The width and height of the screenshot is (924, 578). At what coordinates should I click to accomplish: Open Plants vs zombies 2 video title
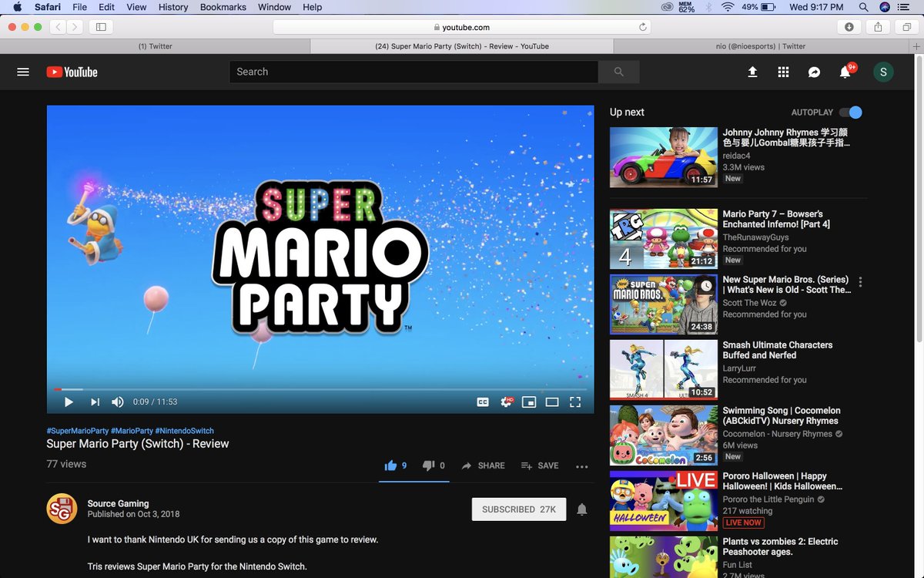(x=780, y=546)
